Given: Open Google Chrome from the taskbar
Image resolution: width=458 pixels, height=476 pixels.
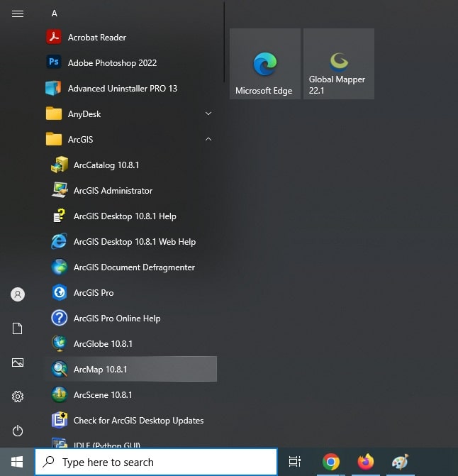Looking at the screenshot, I should pos(331,462).
